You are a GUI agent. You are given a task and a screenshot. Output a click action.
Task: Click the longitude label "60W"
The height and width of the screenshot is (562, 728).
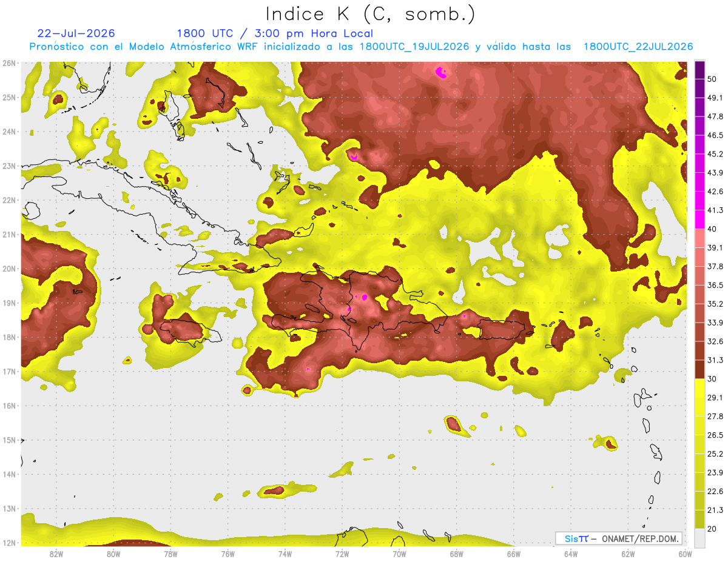point(685,554)
